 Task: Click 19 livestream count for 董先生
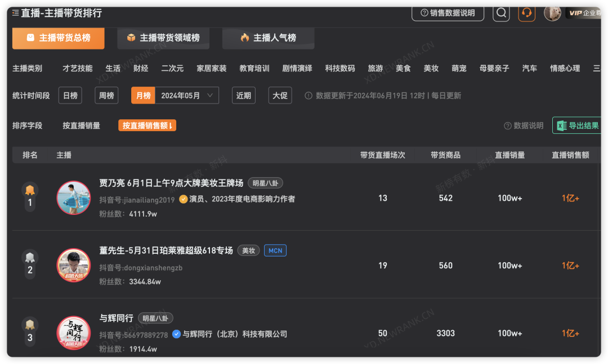(383, 266)
